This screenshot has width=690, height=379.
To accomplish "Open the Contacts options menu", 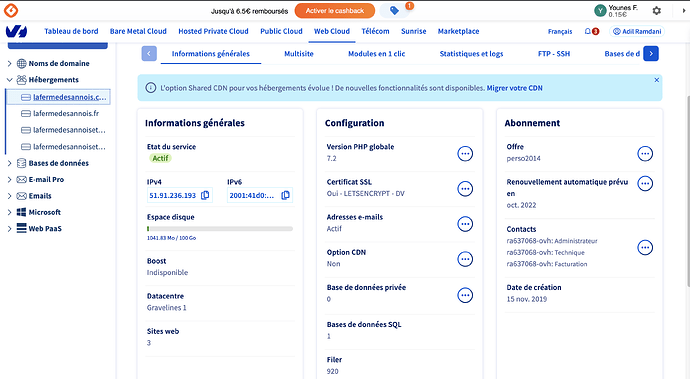I will [x=645, y=247].
